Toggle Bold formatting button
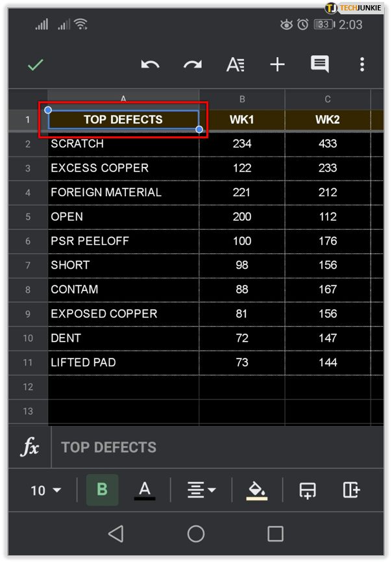The height and width of the screenshot is (563, 392). pyautogui.click(x=102, y=490)
